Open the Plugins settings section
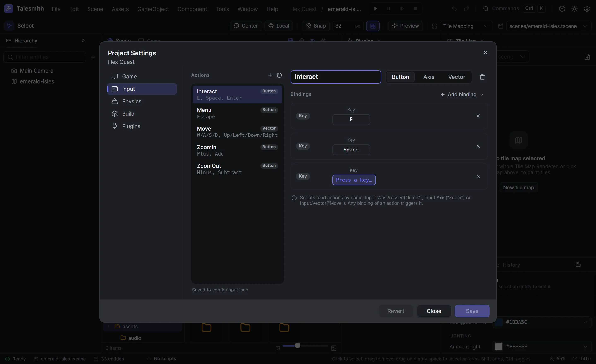The height and width of the screenshot is (364, 596). pos(142,126)
